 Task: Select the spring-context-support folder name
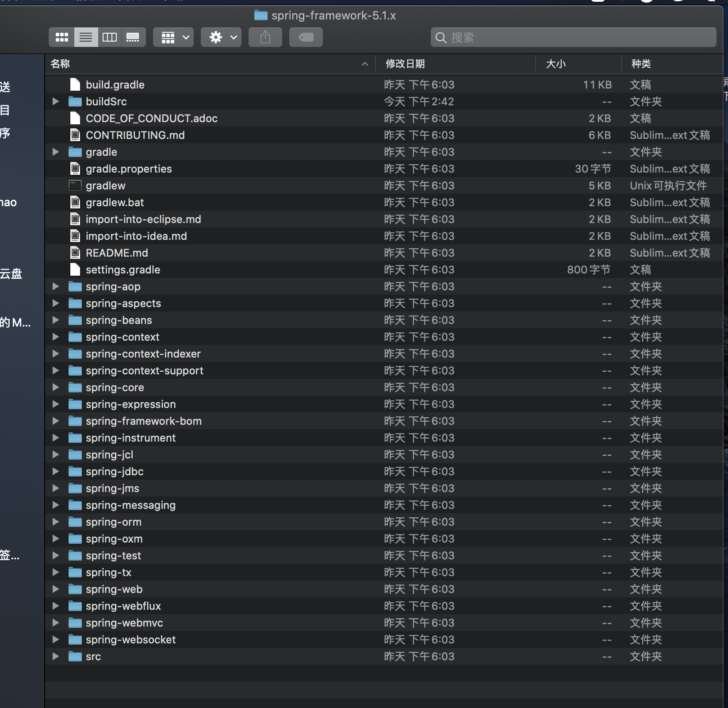[145, 370]
